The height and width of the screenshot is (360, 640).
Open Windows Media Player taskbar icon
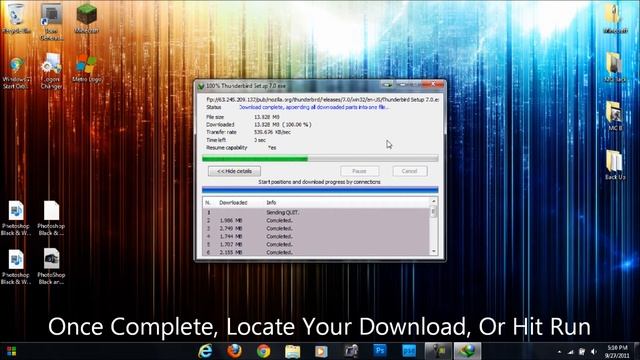pos(321,351)
